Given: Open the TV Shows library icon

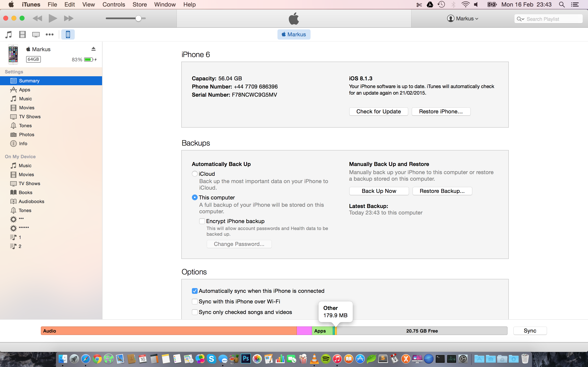Looking at the screenshot, I should [36, 34].
